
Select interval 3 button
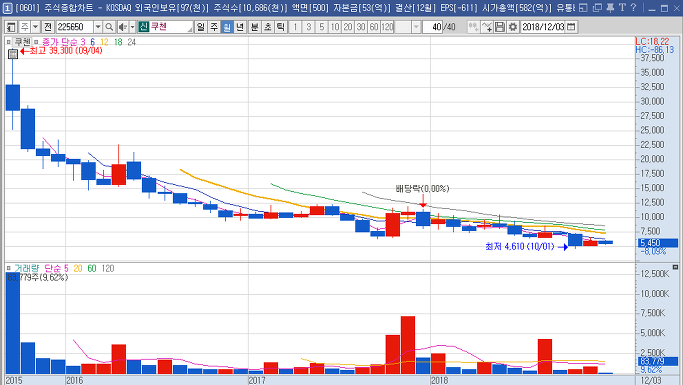(308, 27)
